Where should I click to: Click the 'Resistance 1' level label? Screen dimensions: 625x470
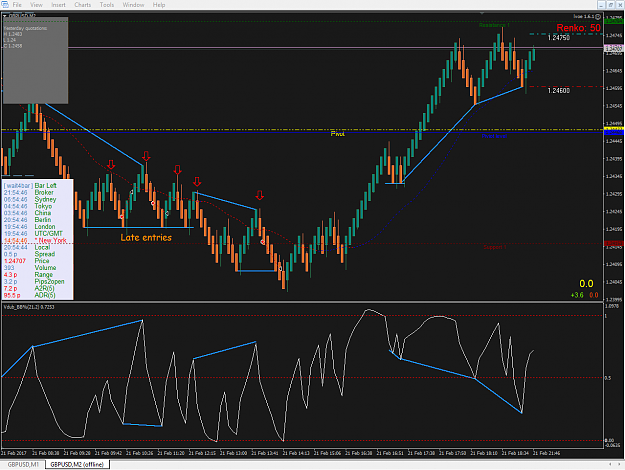click(x=494, y=25)
